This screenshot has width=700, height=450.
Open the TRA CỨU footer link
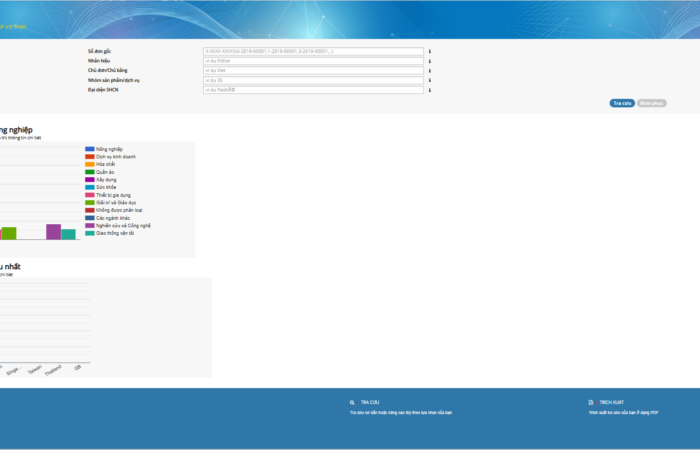coord(370,403)
